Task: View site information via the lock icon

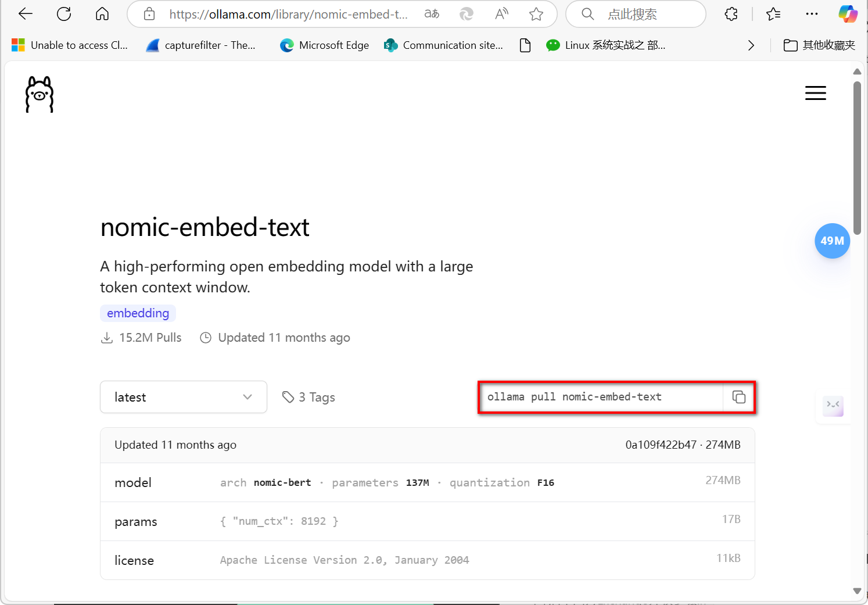Action: (x=149, y=14)
